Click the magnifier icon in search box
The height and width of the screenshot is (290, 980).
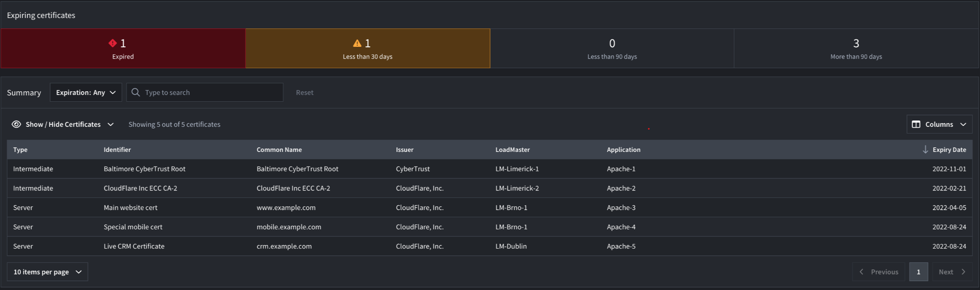coord(135,92)
